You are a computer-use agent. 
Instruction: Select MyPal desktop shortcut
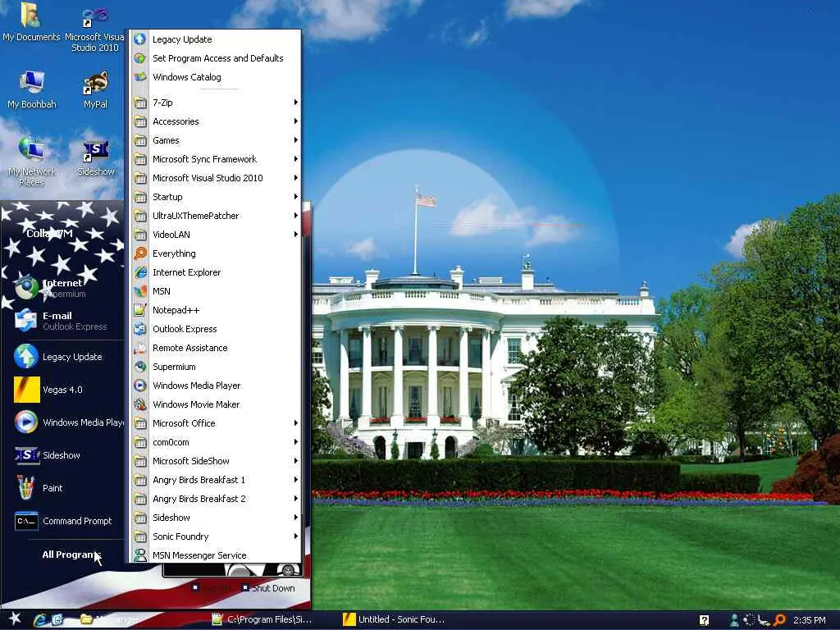[x=95, y=89]
